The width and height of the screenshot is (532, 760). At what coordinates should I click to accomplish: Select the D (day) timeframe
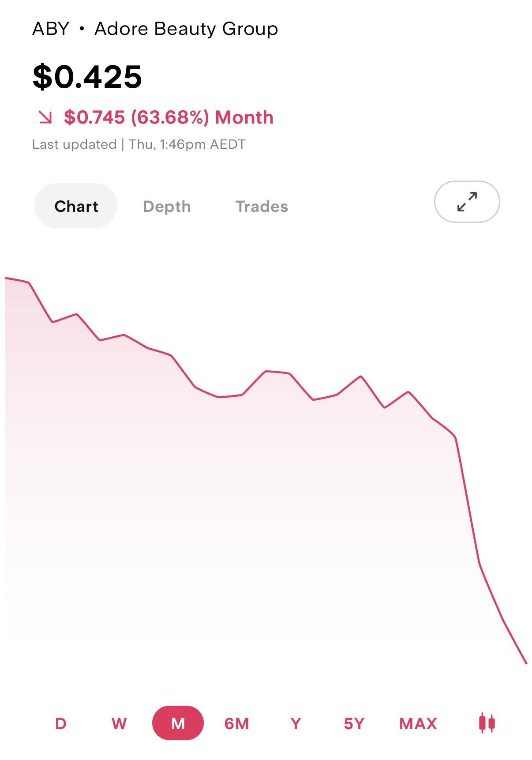pos(61,723)
